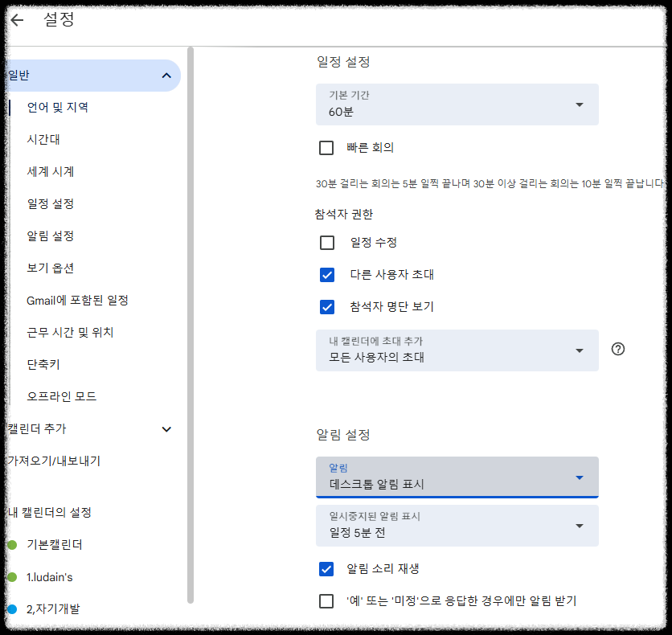Image resolution: width=672 pixels, height=635 pixels.
Task: Open 내 캘린더에 초대 추가 dropdown
Action: 457,350
